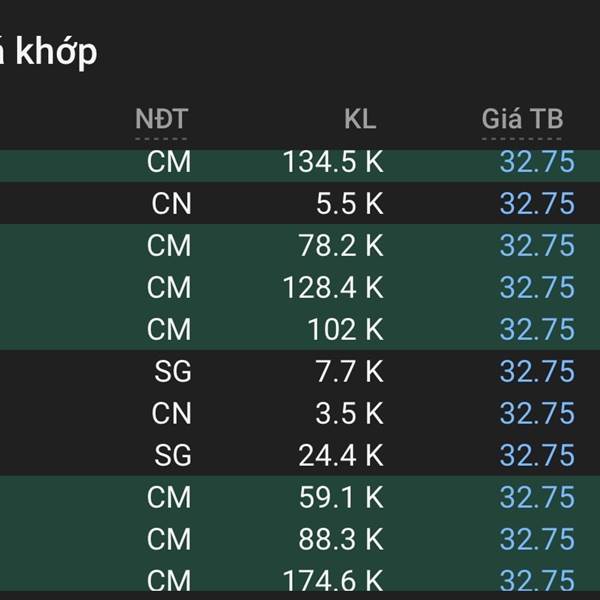The height and width of the screenshot is (600, 600).
Task: Choose the 128.4 K volume cell
Action: point(334,288)
